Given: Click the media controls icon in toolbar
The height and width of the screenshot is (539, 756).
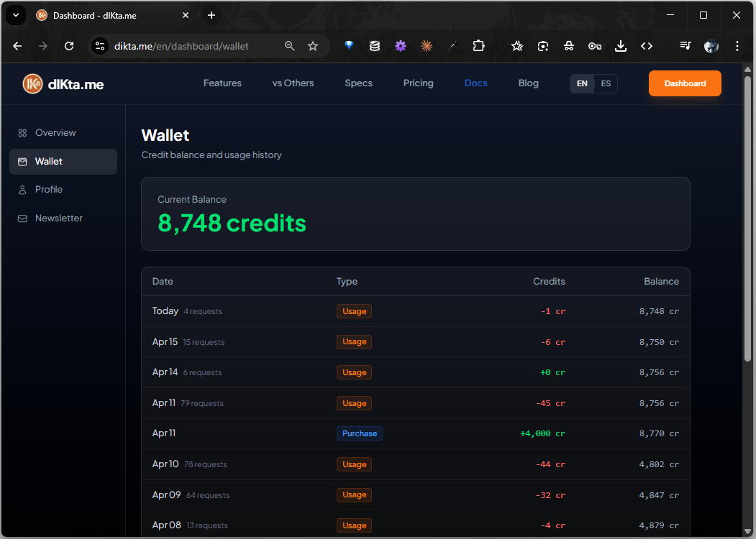Looking at the screenshot, I should (684, 45).
